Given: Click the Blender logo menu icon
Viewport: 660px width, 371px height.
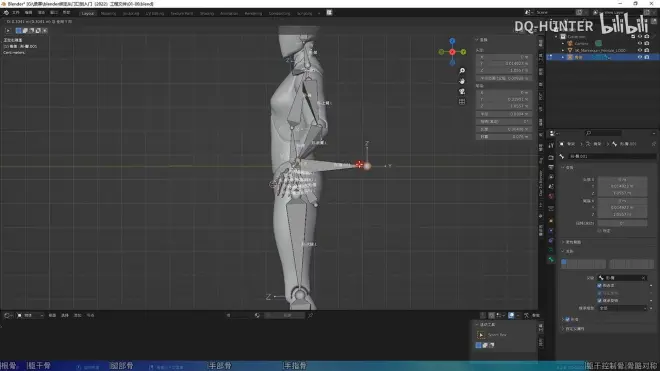Looking at the screenshot, I should (6, 13).
